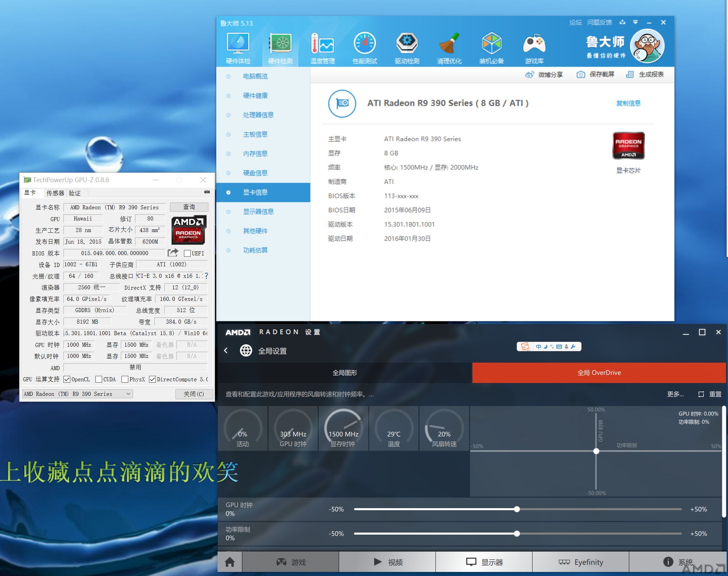This screenshot has width=728, height=576.
Task: Open the 视频 video tab
Action: 387,562
